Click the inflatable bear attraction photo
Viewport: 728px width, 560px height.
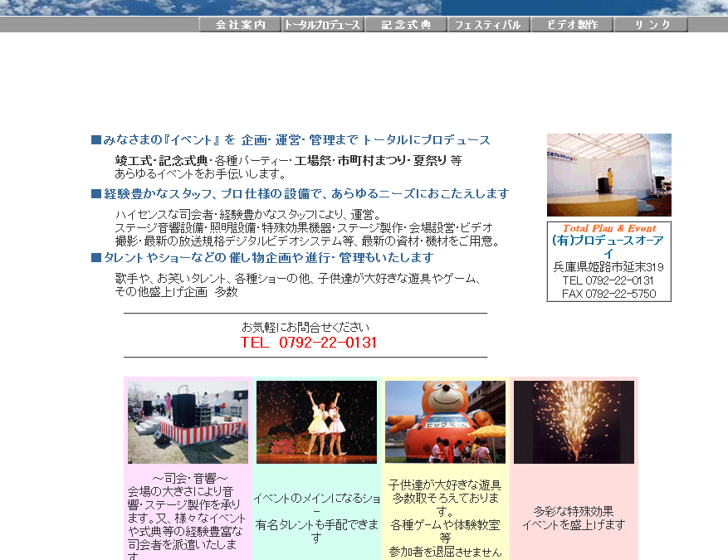(445, 421)
